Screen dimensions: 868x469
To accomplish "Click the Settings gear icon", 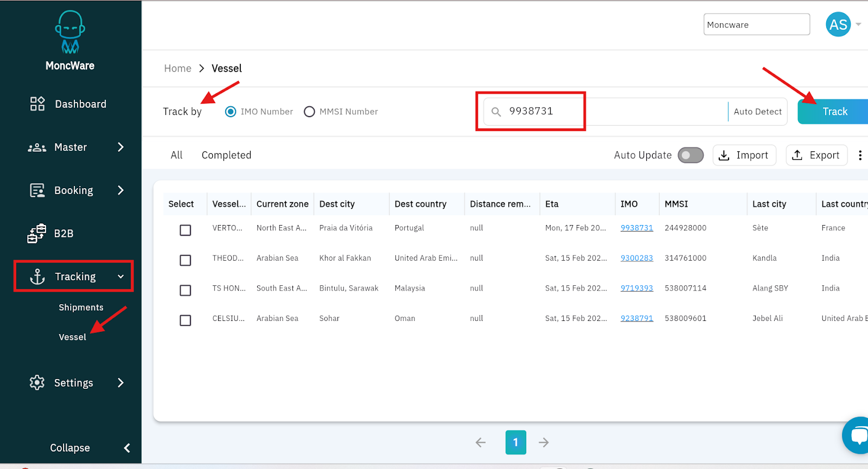I will point(37,382).
